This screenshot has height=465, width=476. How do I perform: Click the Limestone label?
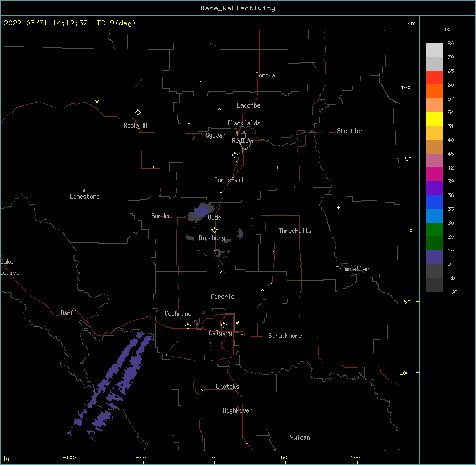[84, 197]
